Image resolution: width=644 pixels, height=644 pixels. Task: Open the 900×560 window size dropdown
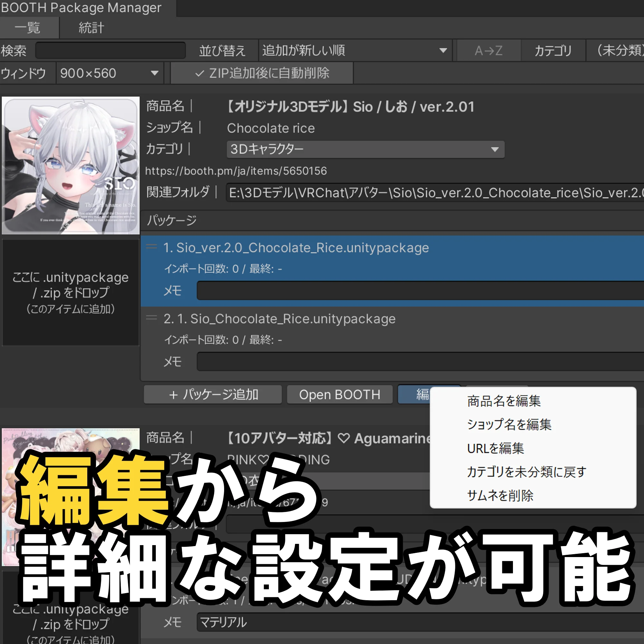click(x=108, y=73)
